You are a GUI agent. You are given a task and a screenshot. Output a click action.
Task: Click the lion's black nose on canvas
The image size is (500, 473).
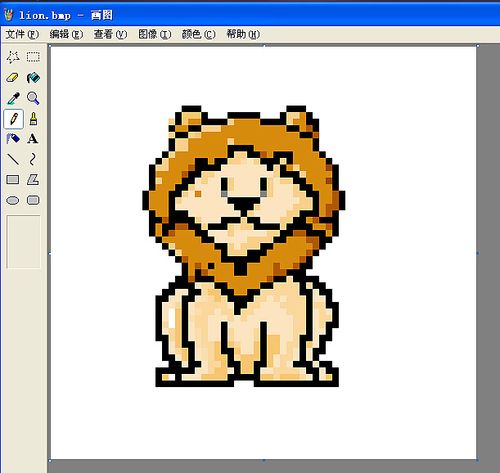tap(244, 204)
